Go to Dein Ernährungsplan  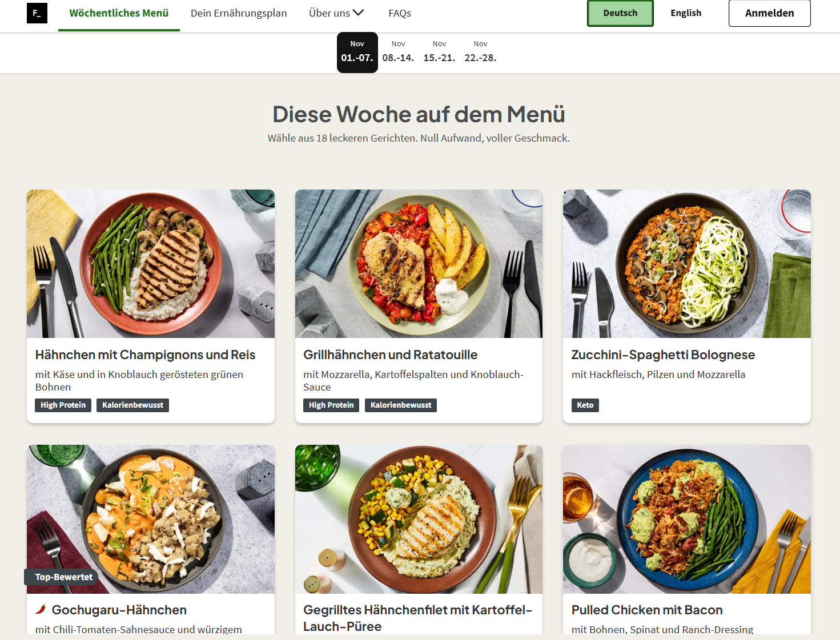239,13
